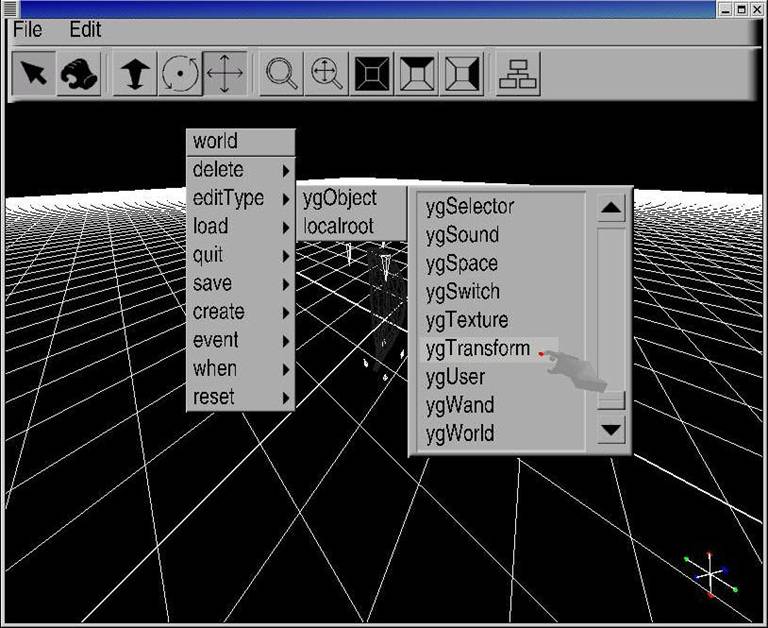Click the list scroll down arrow button

coord(611,430)
